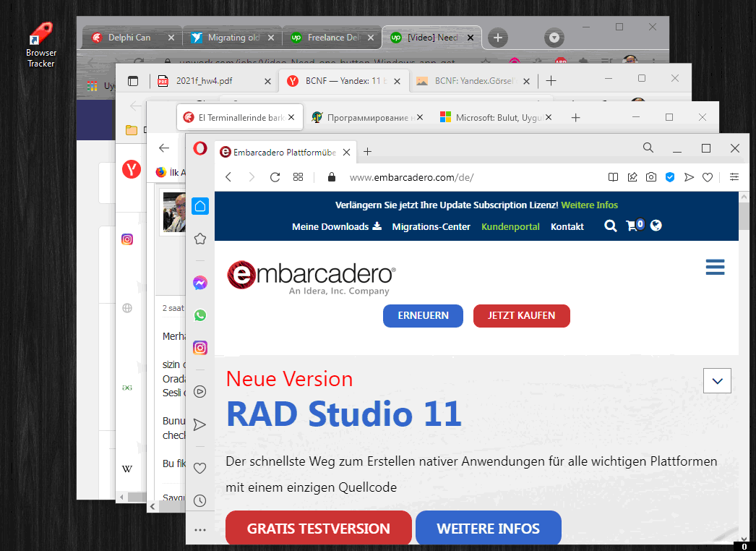This screenshot has width=756, height=551.
Task: Open Pinboards heart icon in Opera sidebar
Action: tap(200, 468)
